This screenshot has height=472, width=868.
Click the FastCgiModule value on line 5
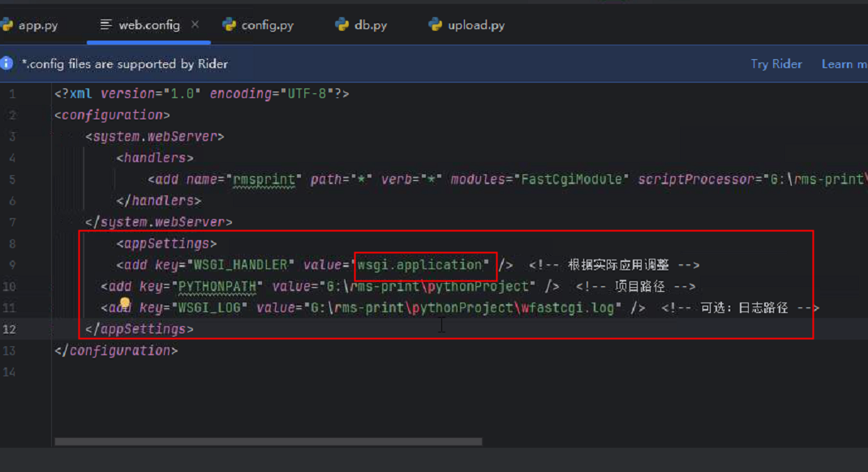[x=572, y=179]
